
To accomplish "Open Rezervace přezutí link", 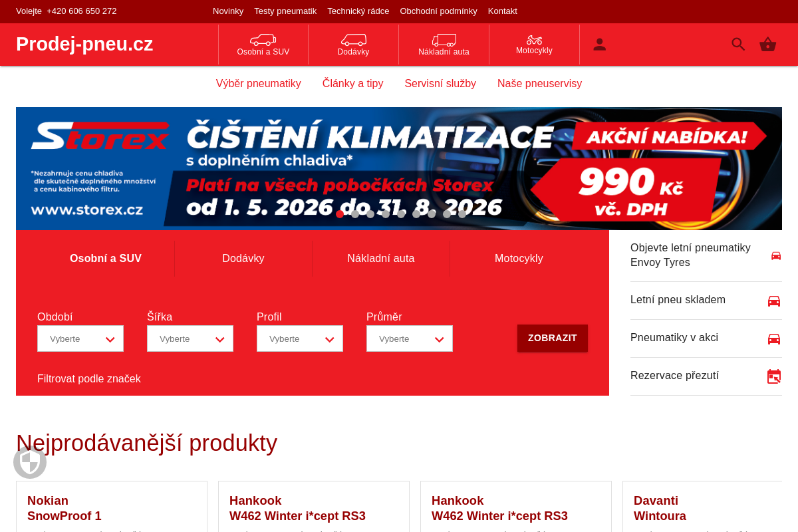I will (706, 376).
